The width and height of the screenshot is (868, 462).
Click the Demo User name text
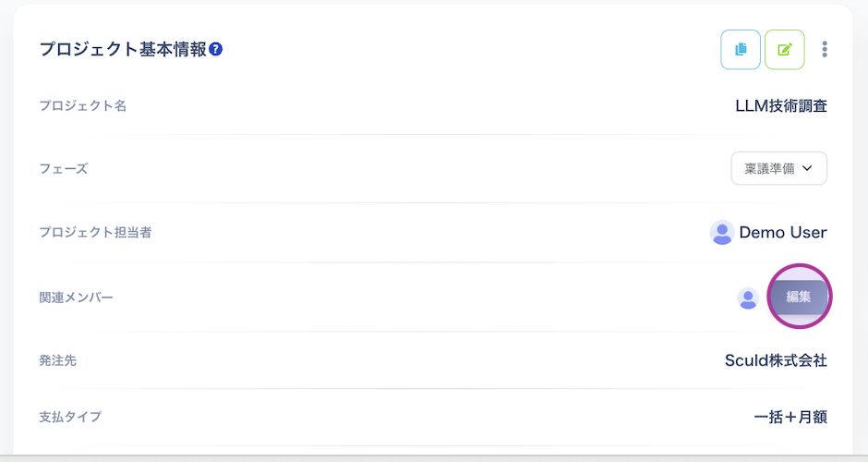click(x=782, y=233)
